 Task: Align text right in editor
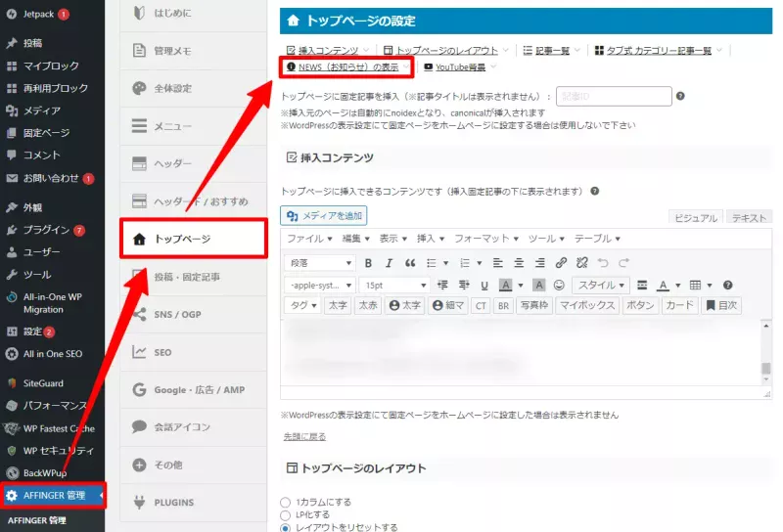coord(540,263)
